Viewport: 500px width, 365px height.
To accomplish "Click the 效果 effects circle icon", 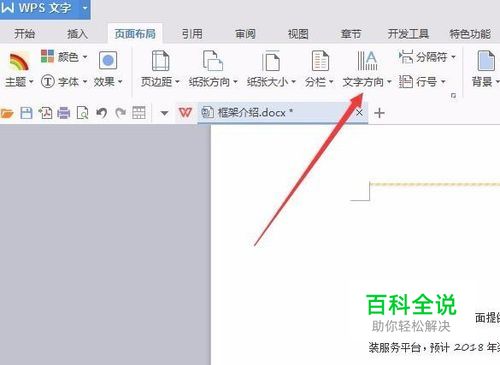I will pyautogui.click(x=108, y=60).
